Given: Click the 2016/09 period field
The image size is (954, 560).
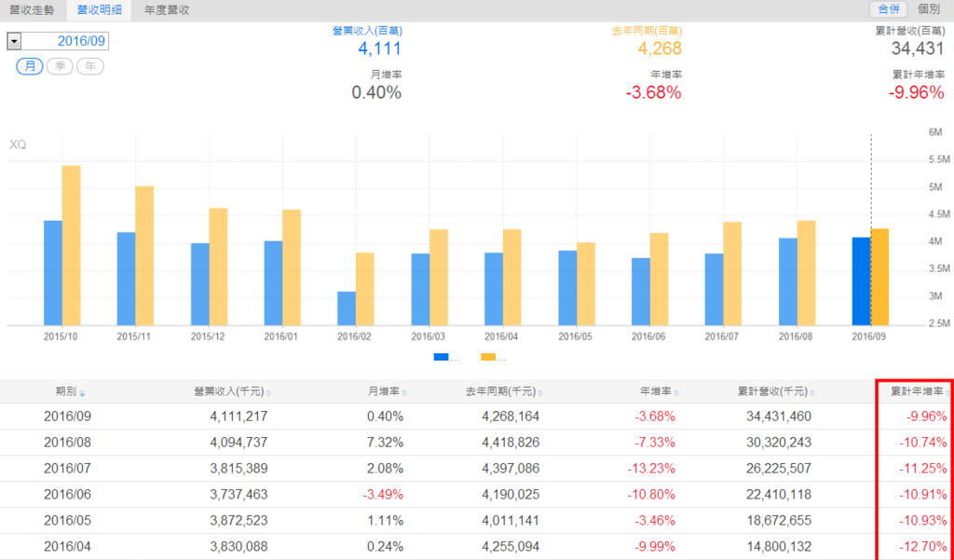Looking at the screenshot, I should [65, 41].
